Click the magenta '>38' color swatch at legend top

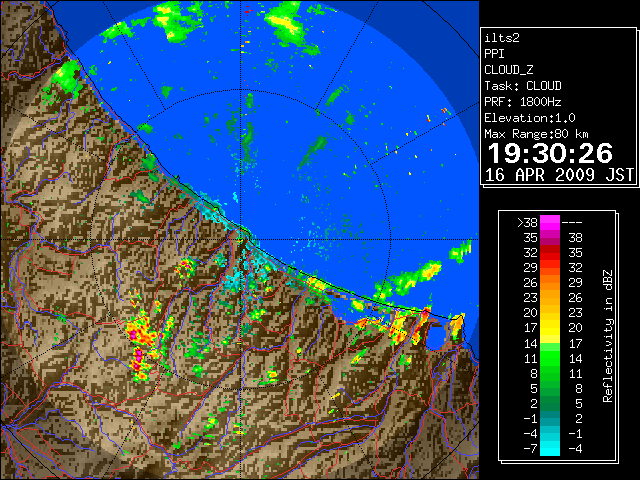tap(550, 223)
